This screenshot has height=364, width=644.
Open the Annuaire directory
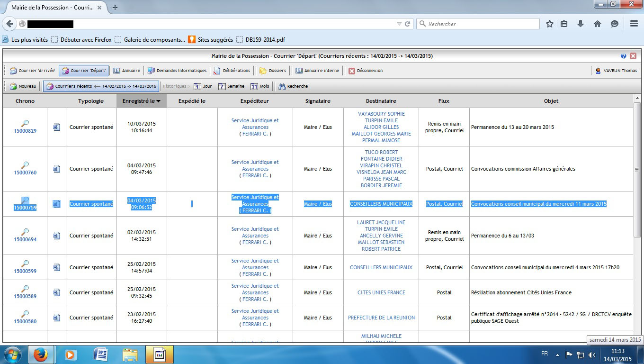point(126,71)
